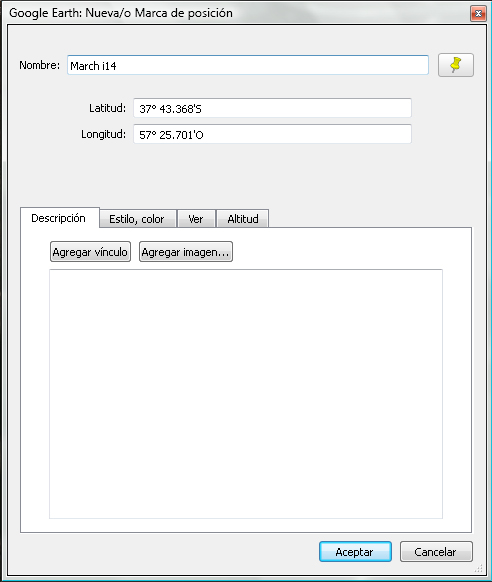The height and width of the screenshot is (582, 492).
Task: Click empty gray area below Longitud field
Action: (246, 174)
